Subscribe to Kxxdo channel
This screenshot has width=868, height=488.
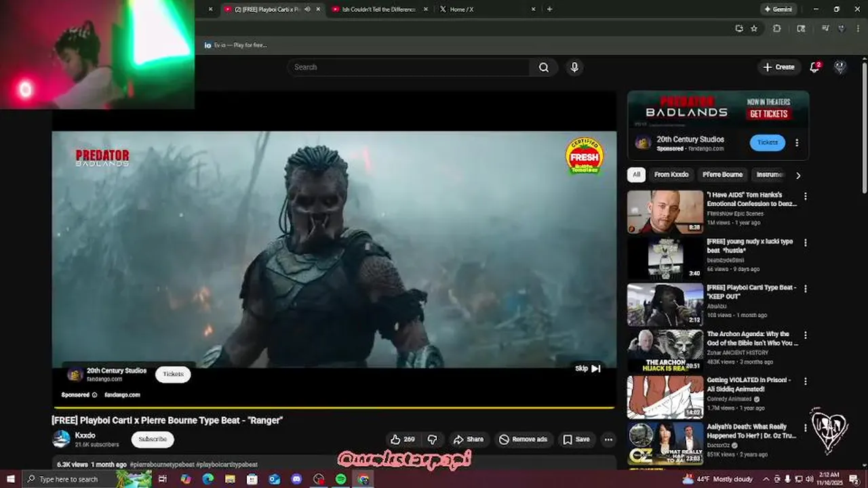point(153,439)
